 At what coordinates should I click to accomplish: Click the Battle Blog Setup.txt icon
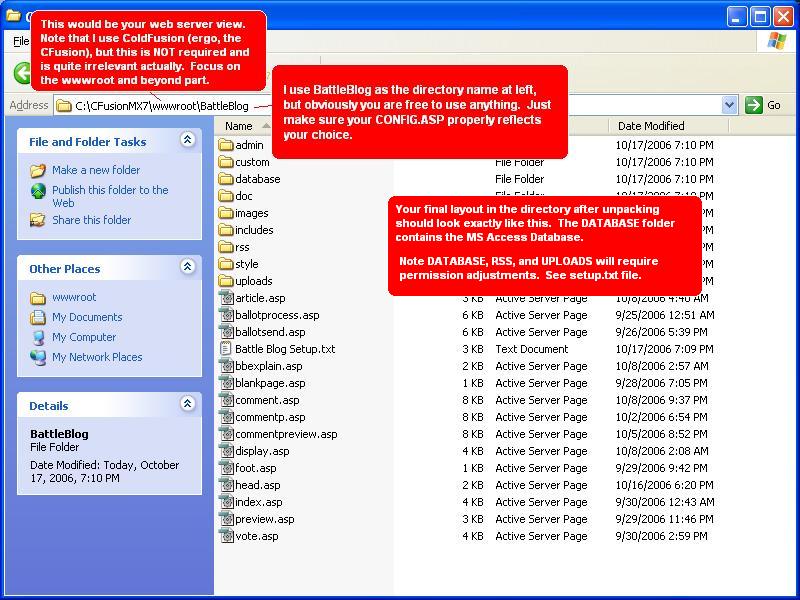(x=227, y=349)
